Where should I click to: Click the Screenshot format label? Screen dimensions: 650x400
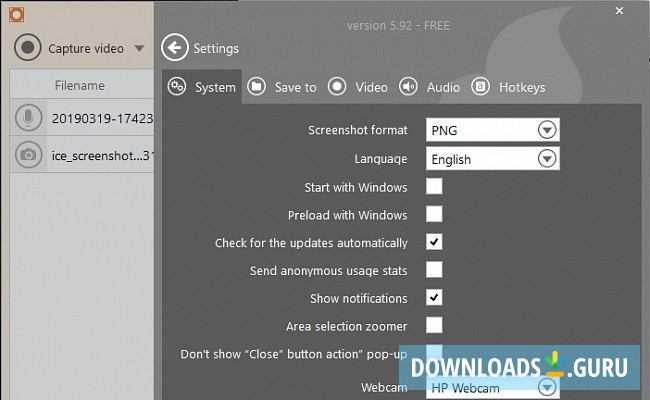coord(358,130)
